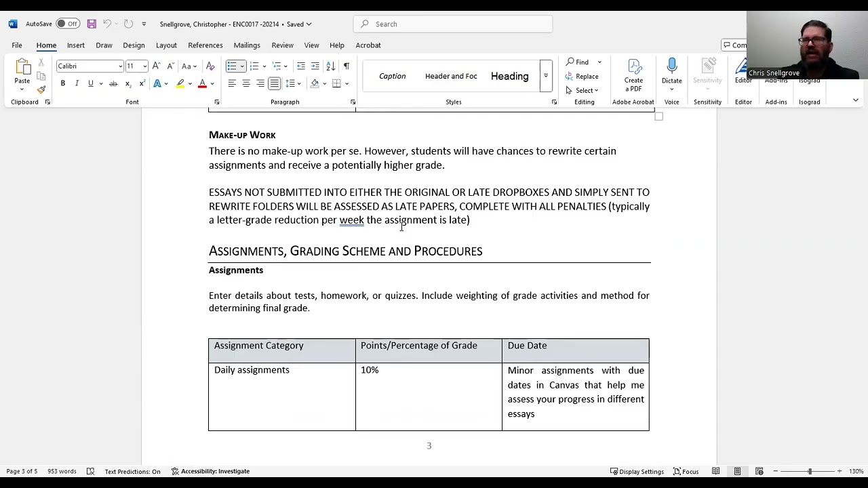Click the Format Painter brush
This screenshot has width=868, height=488.
41,89
